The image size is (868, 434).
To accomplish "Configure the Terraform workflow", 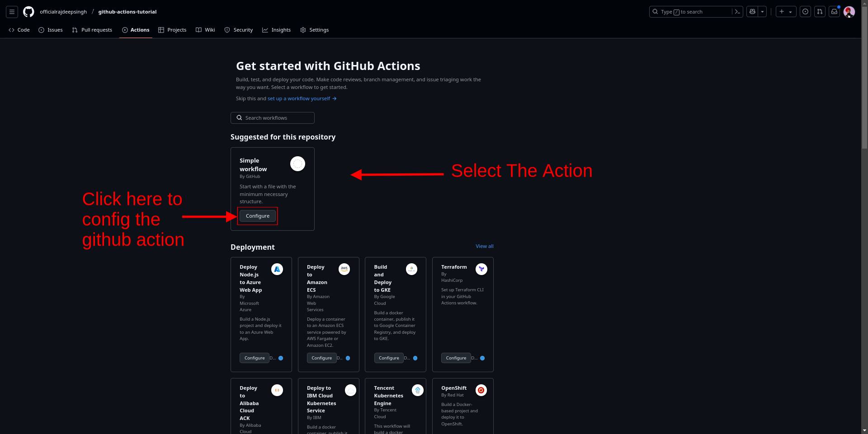I will pyautogui.click(x=456, y=358).
